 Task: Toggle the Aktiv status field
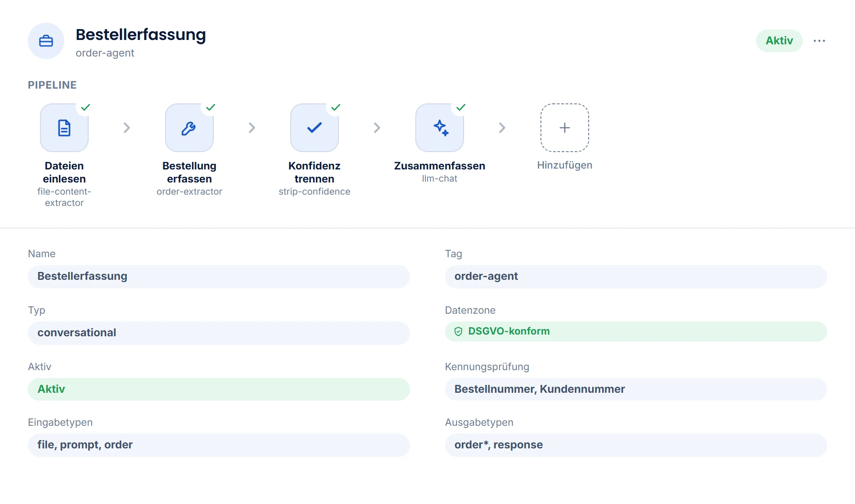(219, 389)
